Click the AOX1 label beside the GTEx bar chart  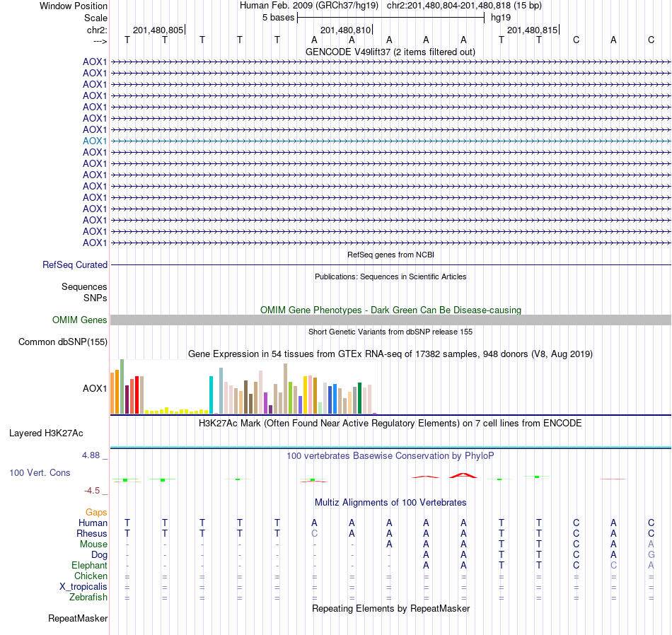(95, 389)
